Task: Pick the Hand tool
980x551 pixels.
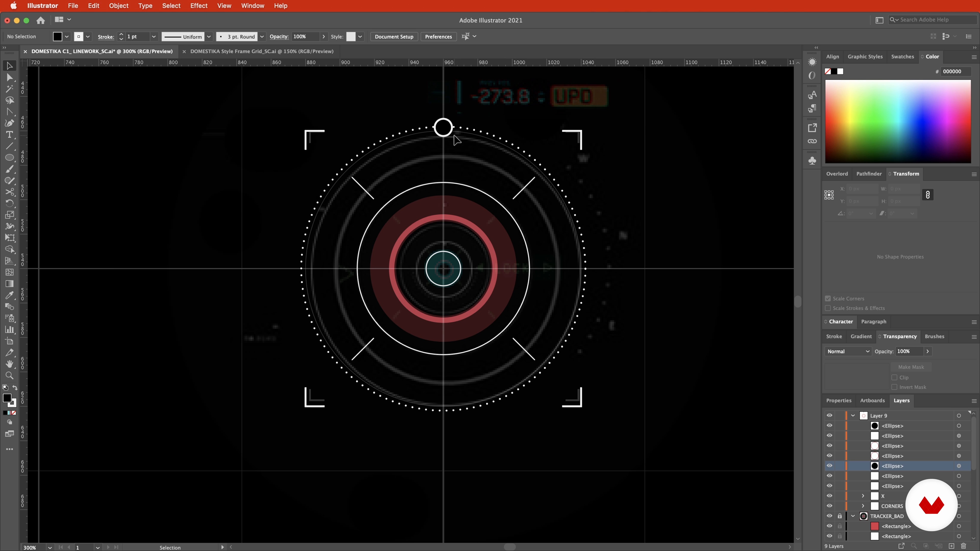Action: [x=9, y=364]
